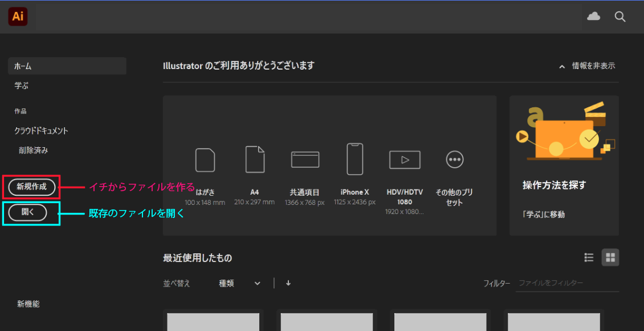Open the first thumbnail under 最近使用したもの

coord(213,321)
